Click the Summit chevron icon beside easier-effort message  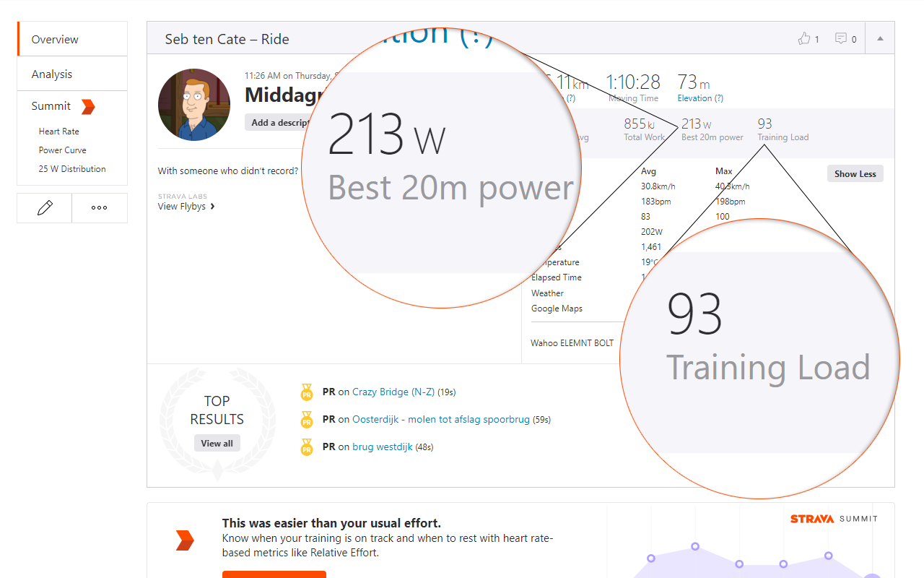point(186,540)
